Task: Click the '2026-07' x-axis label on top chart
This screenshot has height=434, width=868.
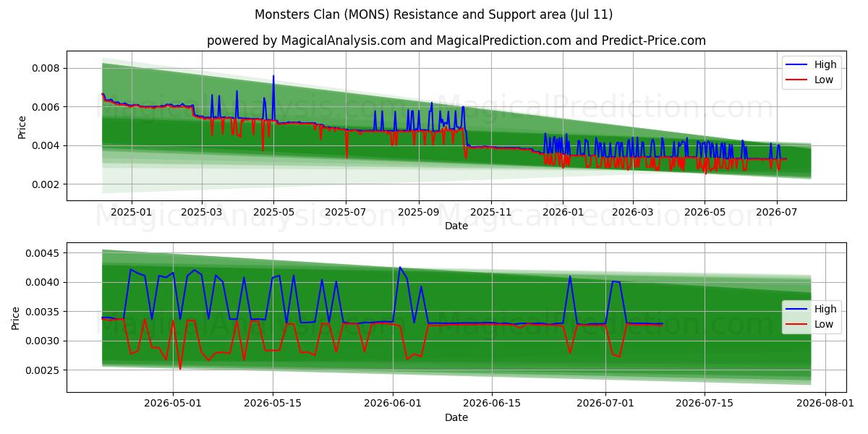Action: pyautogui.click(x=777, y=212)
